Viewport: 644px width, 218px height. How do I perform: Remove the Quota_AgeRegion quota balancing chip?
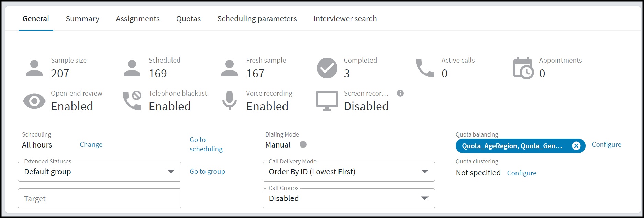(x=576, y=146)
